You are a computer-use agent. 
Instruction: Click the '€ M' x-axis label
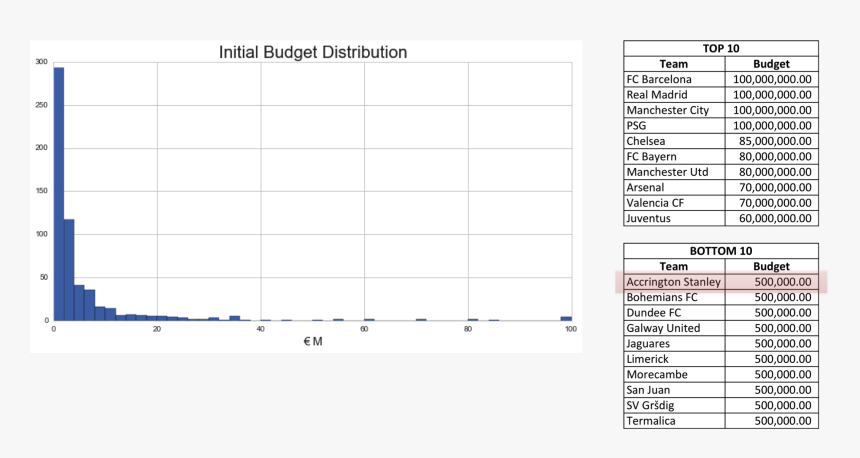pyautogui.click(x=313, y=342)
